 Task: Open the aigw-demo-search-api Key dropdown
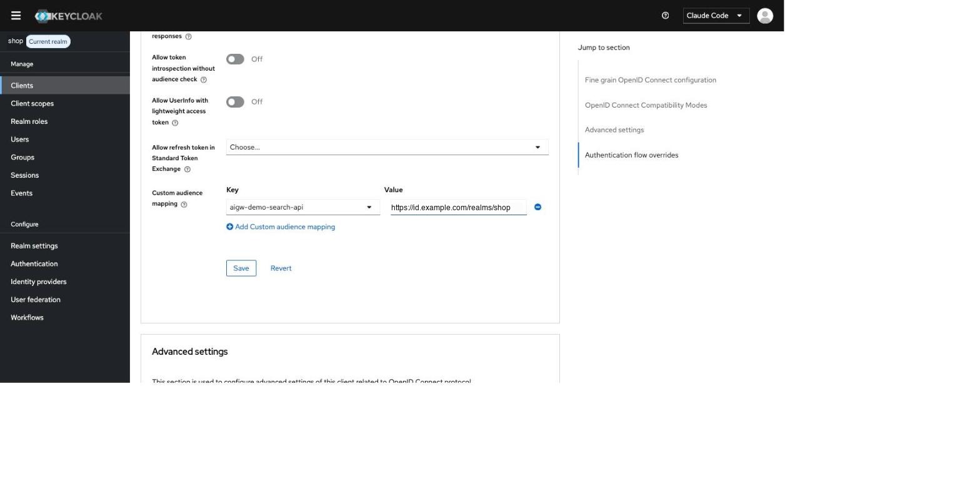pos(303,207)
